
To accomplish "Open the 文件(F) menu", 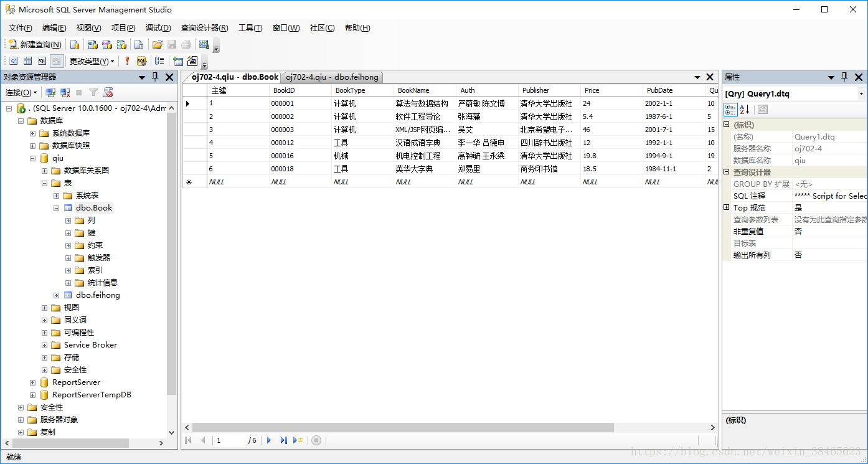I will [x=21, y=28].
